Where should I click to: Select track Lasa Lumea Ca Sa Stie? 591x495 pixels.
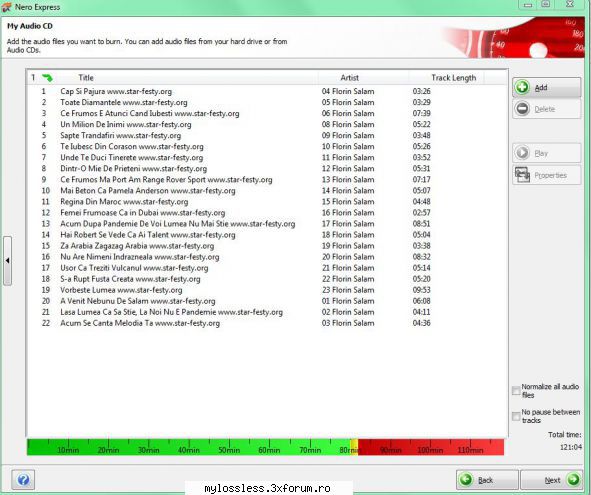171,312
